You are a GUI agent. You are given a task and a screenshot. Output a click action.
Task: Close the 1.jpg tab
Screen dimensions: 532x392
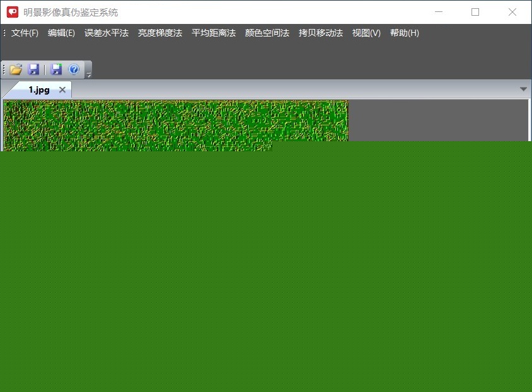[x=62, y=90]
